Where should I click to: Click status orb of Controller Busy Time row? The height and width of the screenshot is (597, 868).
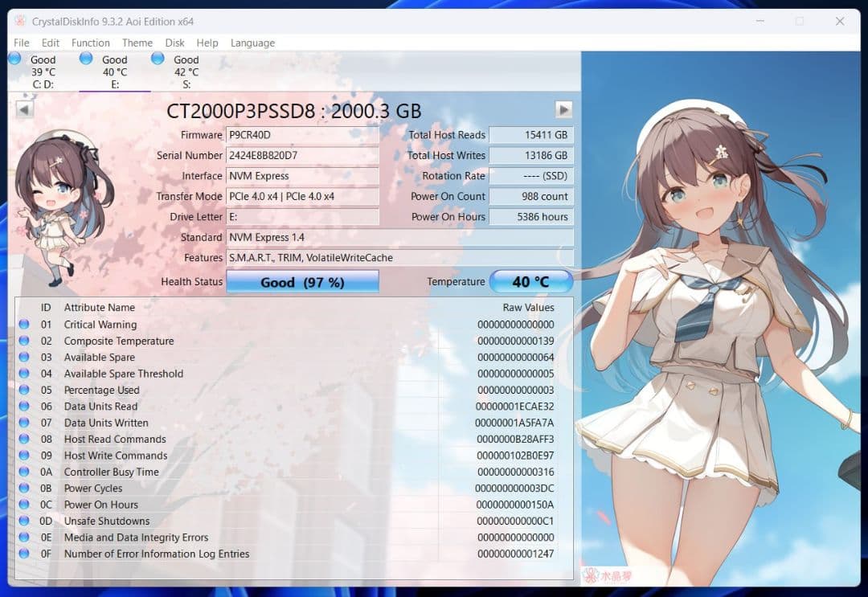24,472
